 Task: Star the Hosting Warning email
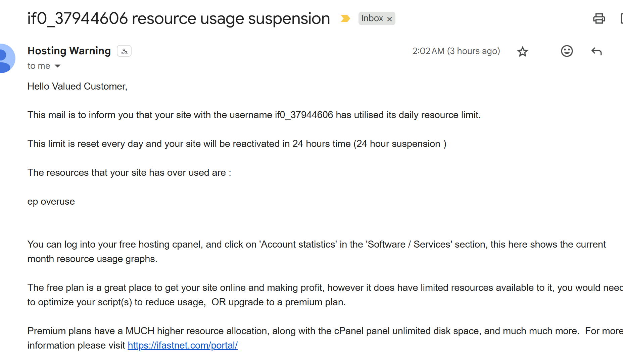coord(522,52)
